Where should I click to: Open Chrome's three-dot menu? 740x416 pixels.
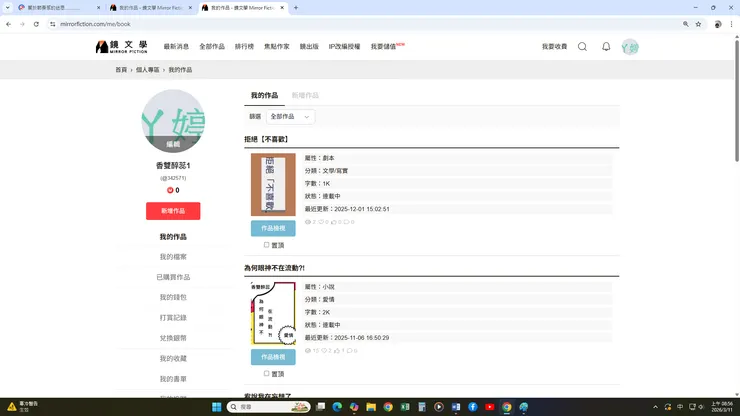(732, 24)
